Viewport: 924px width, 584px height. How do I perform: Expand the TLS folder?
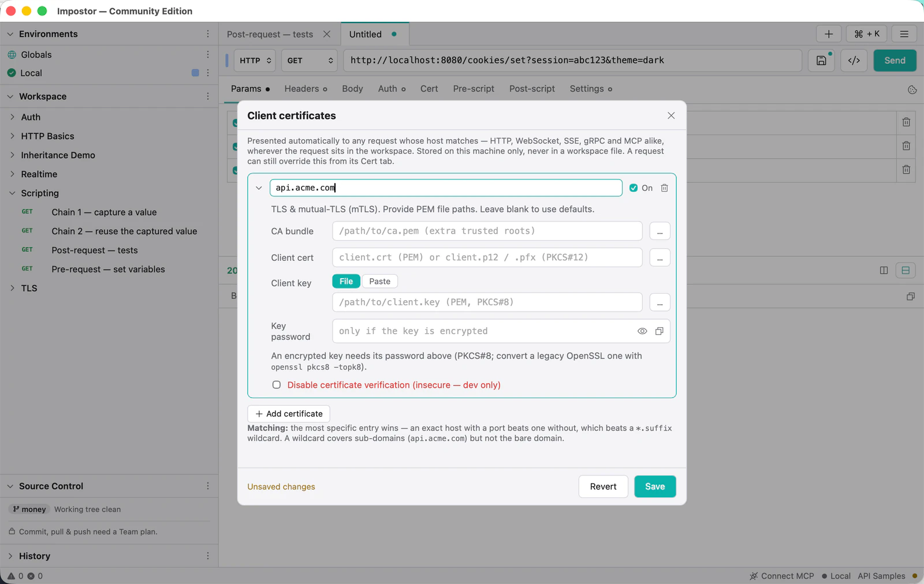[12, 288]
